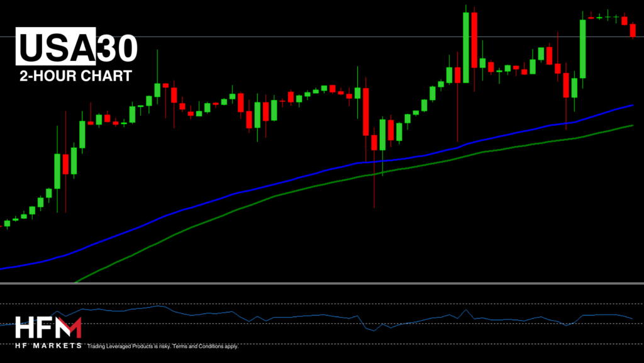The image size is (644, 363).
Task: Open the HF MARKETS text link
Action: [48, 345]
